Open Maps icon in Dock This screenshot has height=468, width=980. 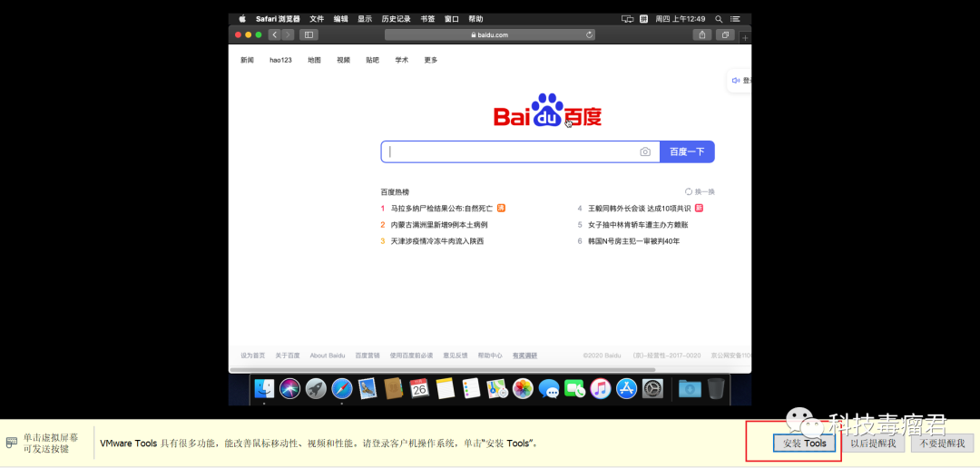point(497,389)
